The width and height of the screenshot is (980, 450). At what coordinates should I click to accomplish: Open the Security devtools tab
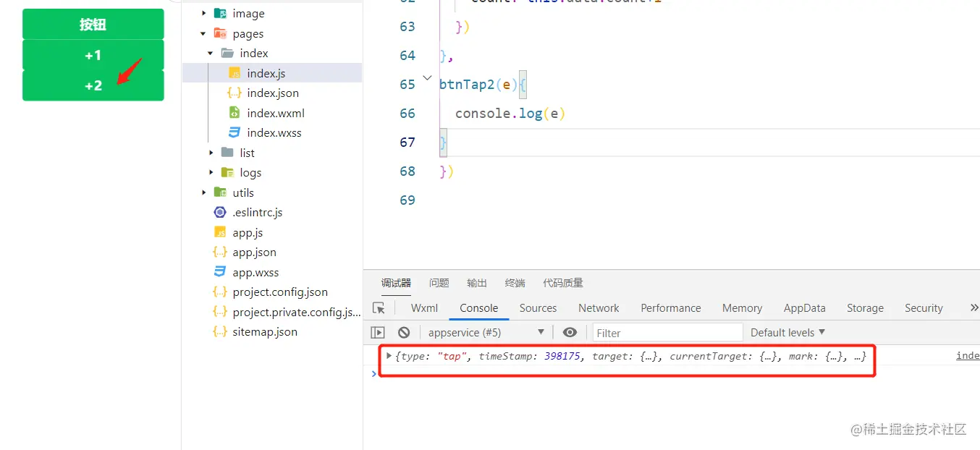(924, 307)
